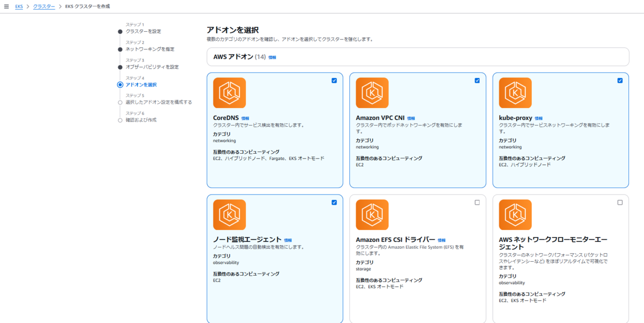
Task: Click the Amazon VPC CNI add-on icon
Action: click(372, 93)
